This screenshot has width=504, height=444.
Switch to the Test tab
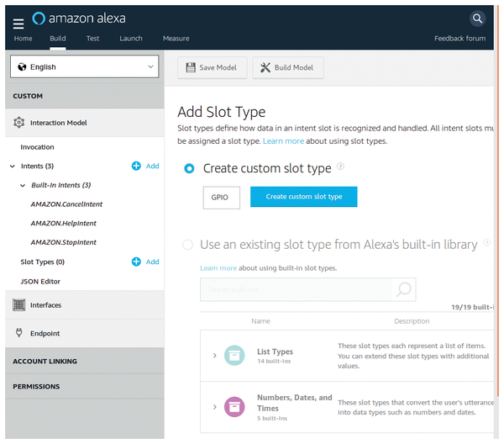point(93,39)
